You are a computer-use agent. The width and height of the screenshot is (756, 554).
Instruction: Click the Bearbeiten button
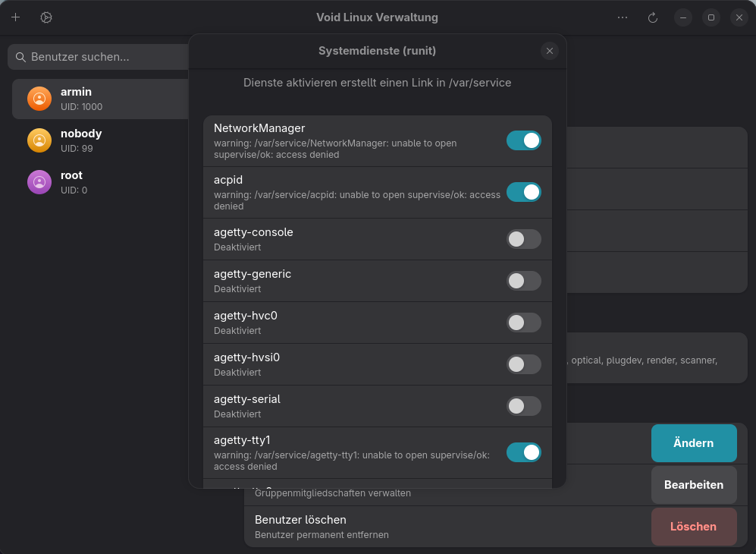[693, 485]
